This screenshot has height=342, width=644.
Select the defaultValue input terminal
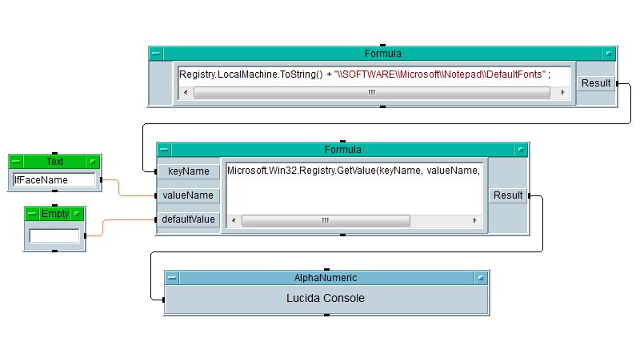(189, 219)
